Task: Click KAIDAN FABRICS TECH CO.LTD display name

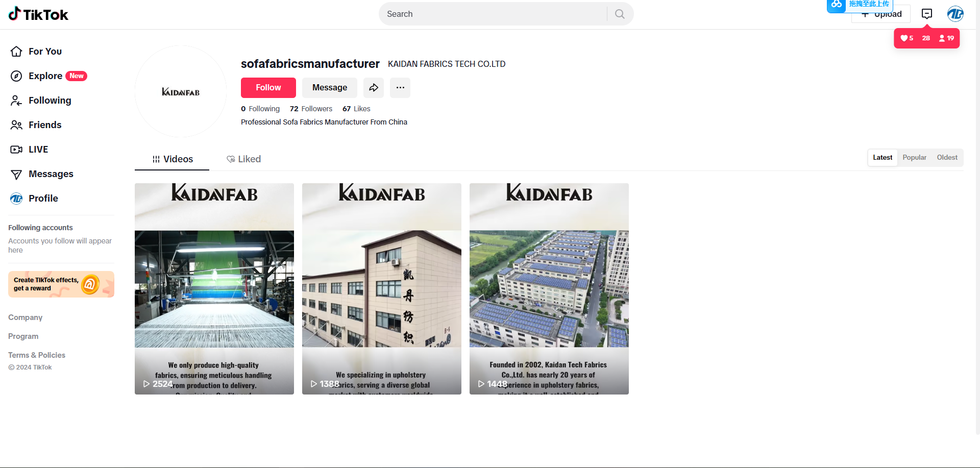Action: [447, 64]
